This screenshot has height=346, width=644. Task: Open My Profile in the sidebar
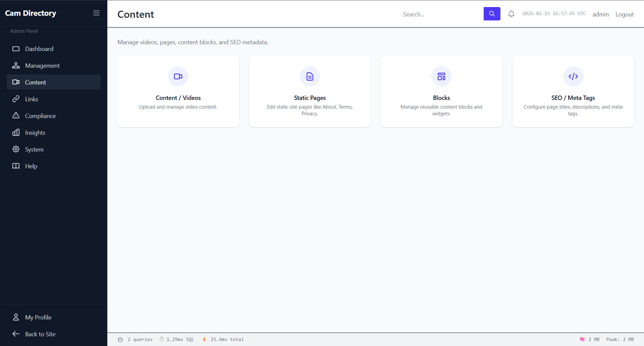click(38, 318)
